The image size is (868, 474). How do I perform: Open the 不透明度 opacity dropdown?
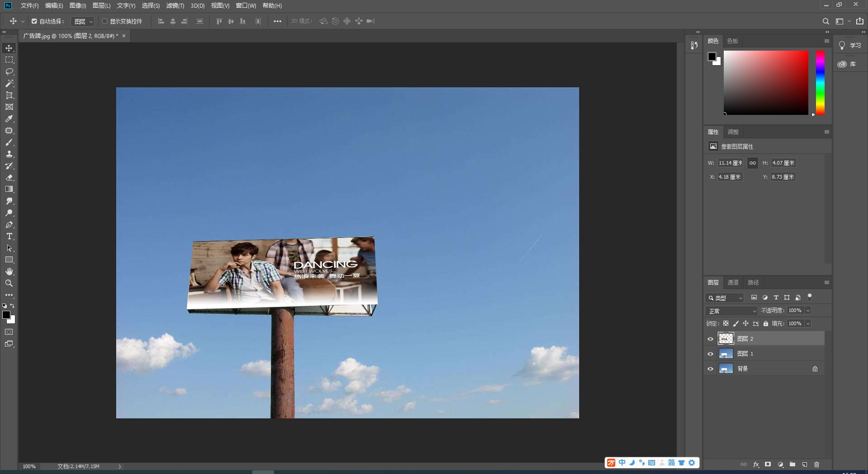[x=807, y=310]
